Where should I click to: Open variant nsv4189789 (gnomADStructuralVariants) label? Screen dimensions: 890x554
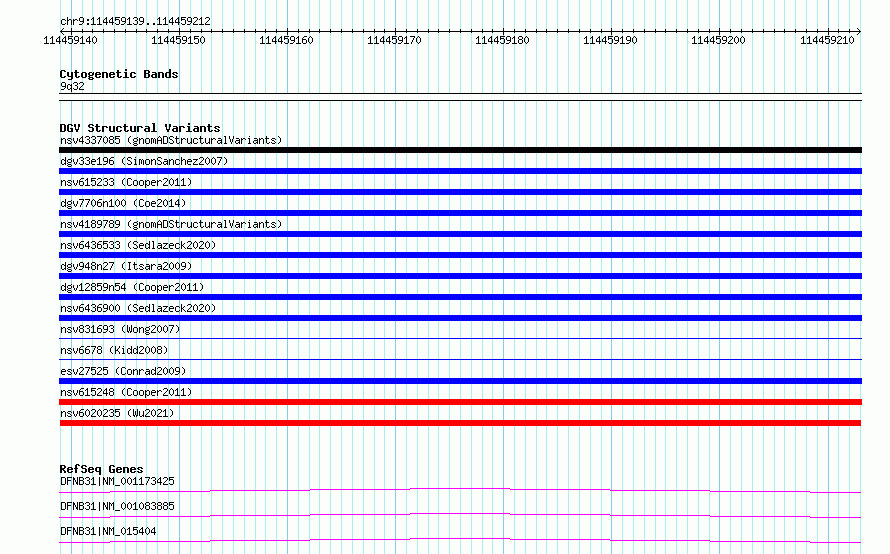[x=171, y=224]
